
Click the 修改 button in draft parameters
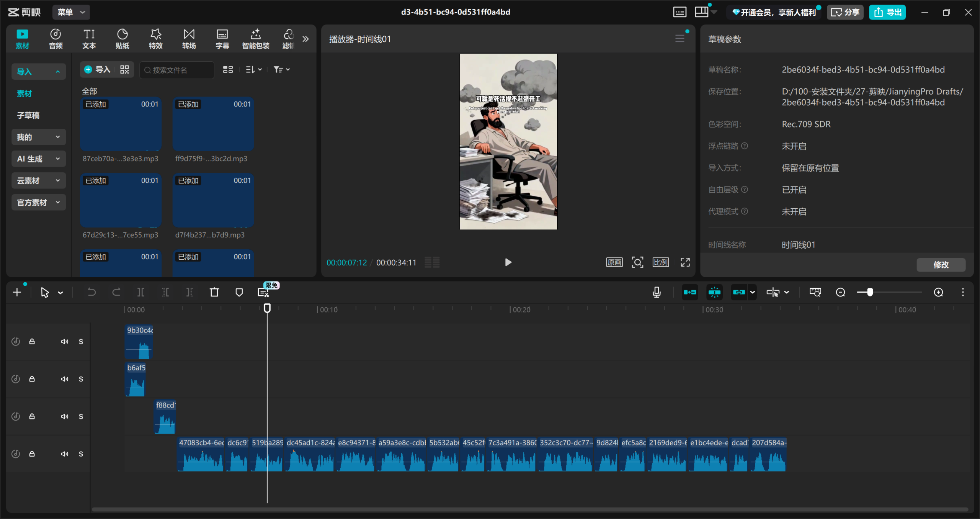pos(941,265)
